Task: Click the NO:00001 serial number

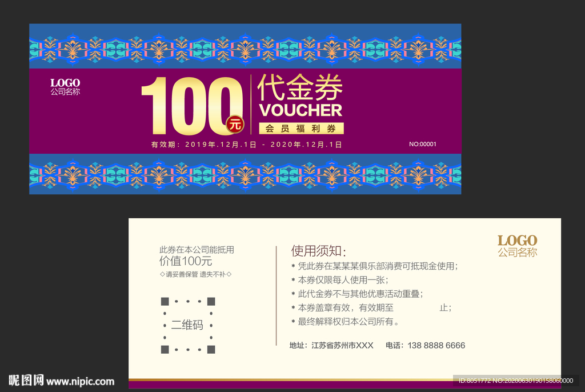Action: (423, 144)
